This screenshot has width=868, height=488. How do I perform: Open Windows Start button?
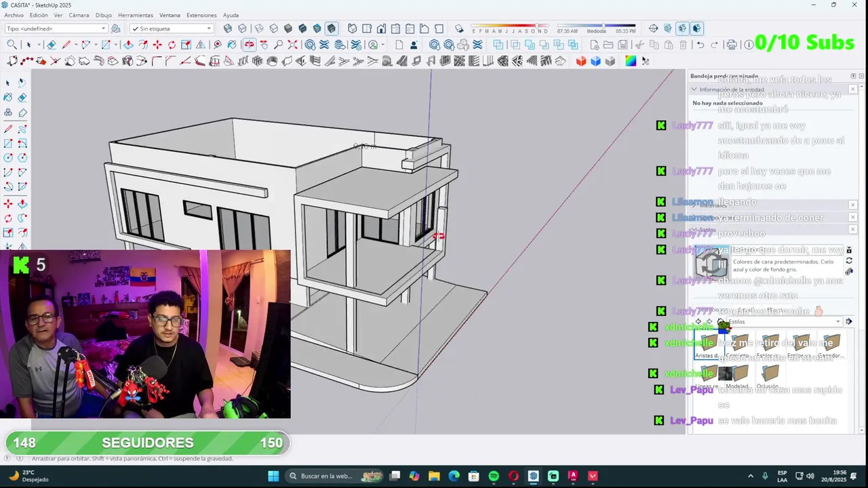tap(273, 476)
